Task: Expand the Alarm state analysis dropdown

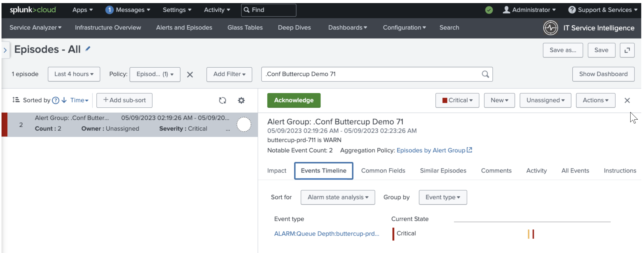Action: [338, 197]
